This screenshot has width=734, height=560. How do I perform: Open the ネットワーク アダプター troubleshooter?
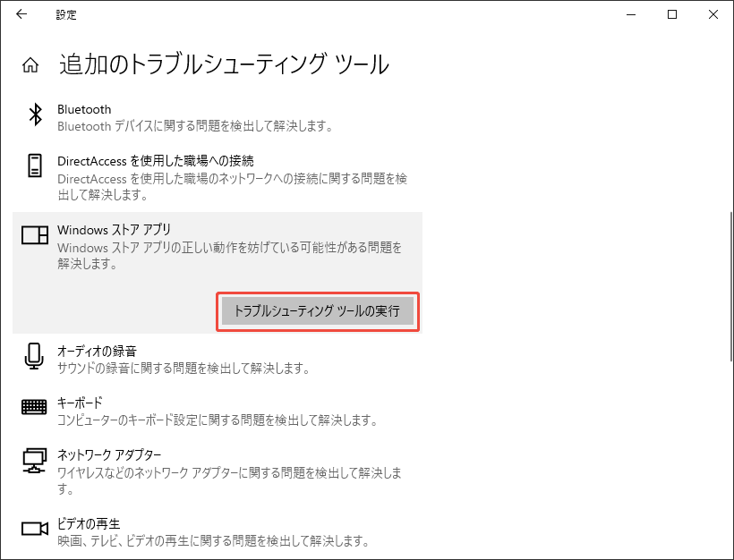[109, 454]
